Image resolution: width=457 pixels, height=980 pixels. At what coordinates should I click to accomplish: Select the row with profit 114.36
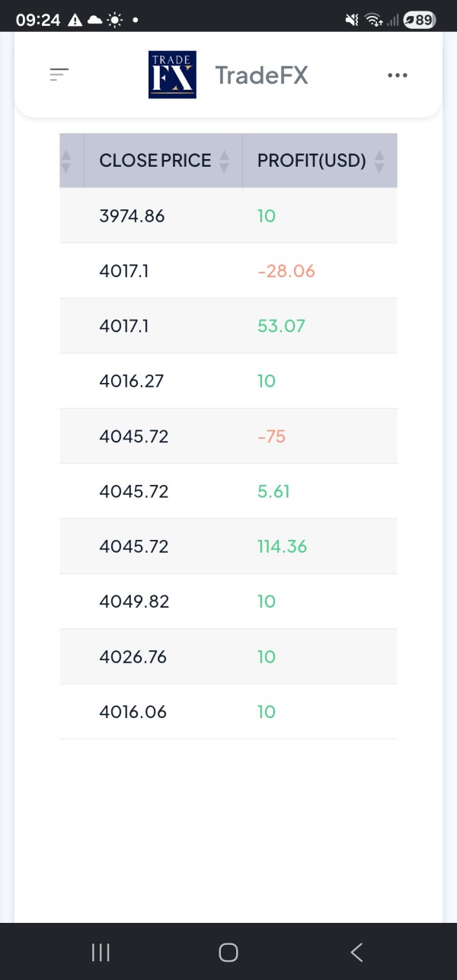click(228, 546)
